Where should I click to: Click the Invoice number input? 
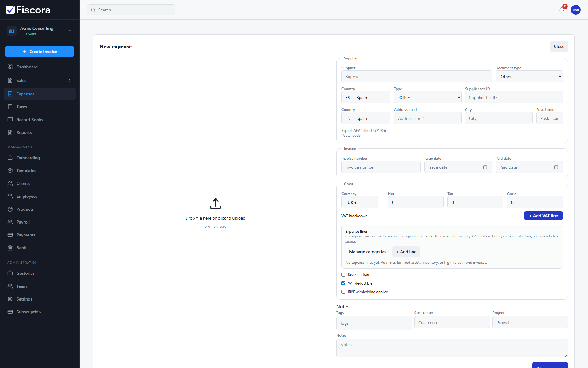[x=381, y=167]
